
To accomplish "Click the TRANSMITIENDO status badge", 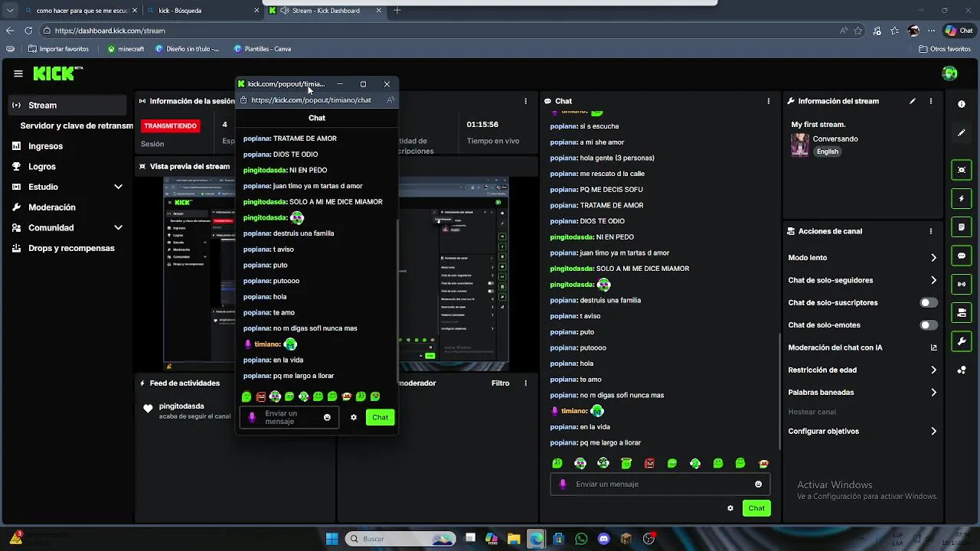I will 171,126.
